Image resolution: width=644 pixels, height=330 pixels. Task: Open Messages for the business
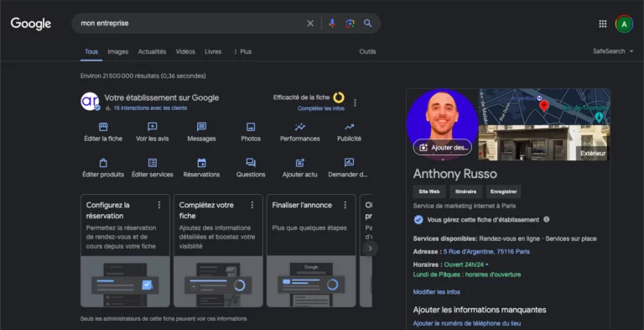click(201, 133)
